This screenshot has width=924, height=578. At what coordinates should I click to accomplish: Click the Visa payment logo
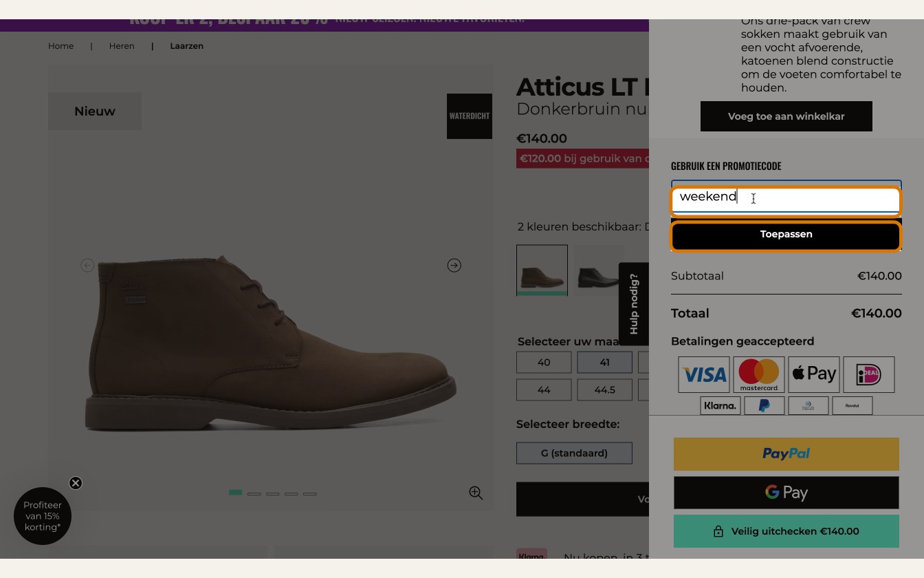tap(704, 374)
